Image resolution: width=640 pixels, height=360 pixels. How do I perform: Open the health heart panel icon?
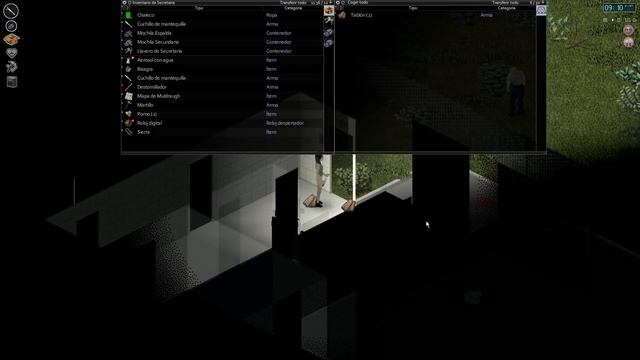pyautogui.click(x=11, y=53)
